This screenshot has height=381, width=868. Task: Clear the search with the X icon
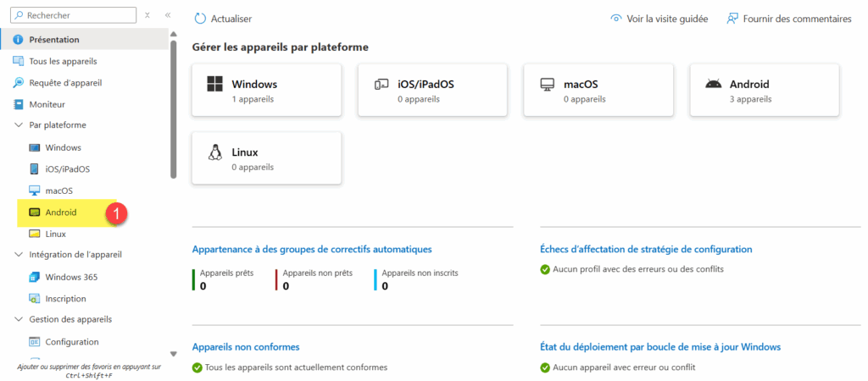(147, 15)
